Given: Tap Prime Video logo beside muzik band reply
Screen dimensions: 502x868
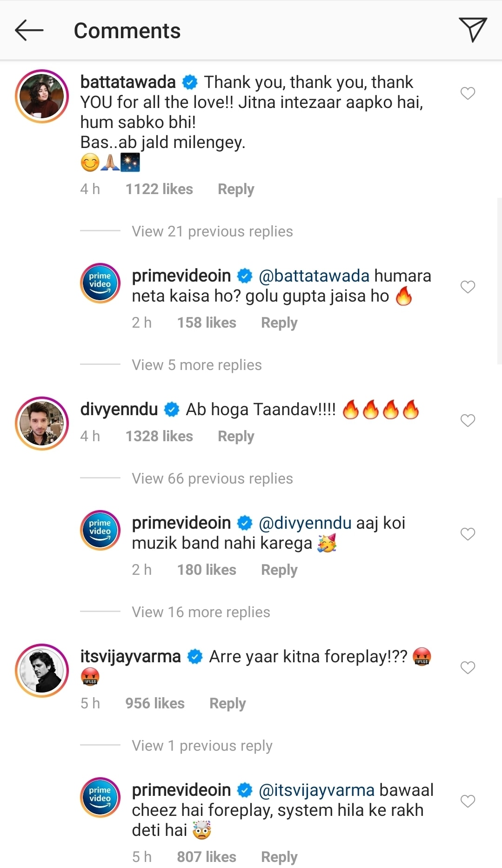Looking at the screenshot, I should [100, 530].
